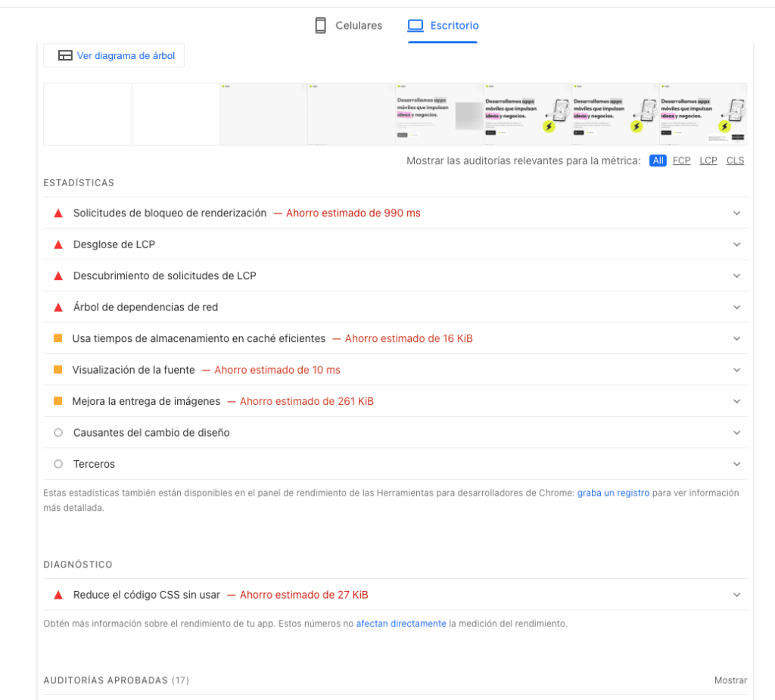Click the gray circle beside Terceros

click(58, 463)
